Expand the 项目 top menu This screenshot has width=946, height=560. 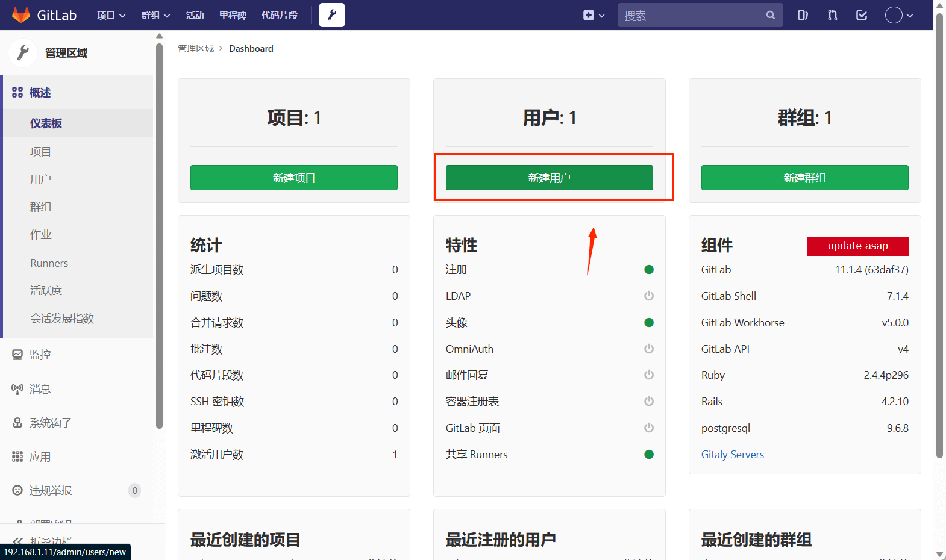tap(111, 15)
